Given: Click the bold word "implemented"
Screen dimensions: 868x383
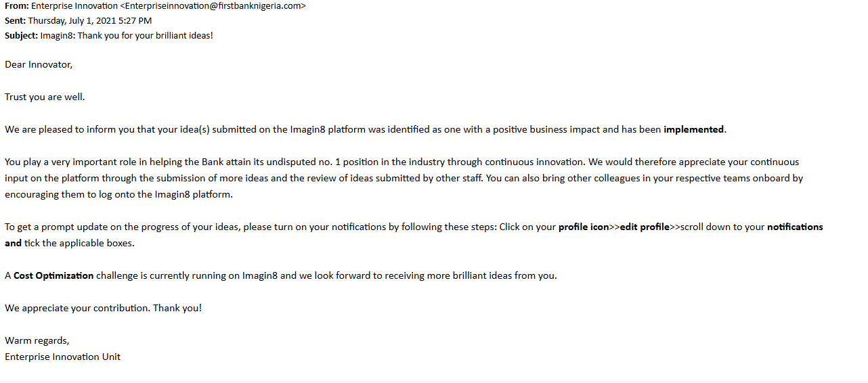Looking at the screenshot, I should click(694, 129).
